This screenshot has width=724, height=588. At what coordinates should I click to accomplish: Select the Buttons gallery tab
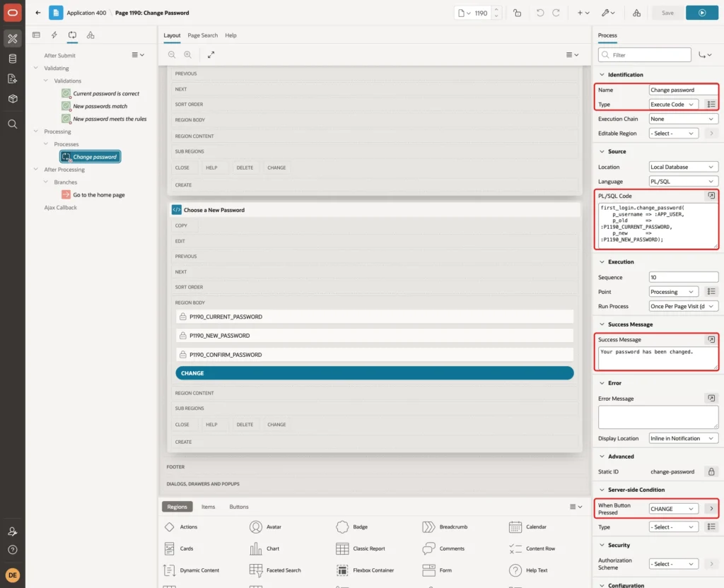coord(239,506)
